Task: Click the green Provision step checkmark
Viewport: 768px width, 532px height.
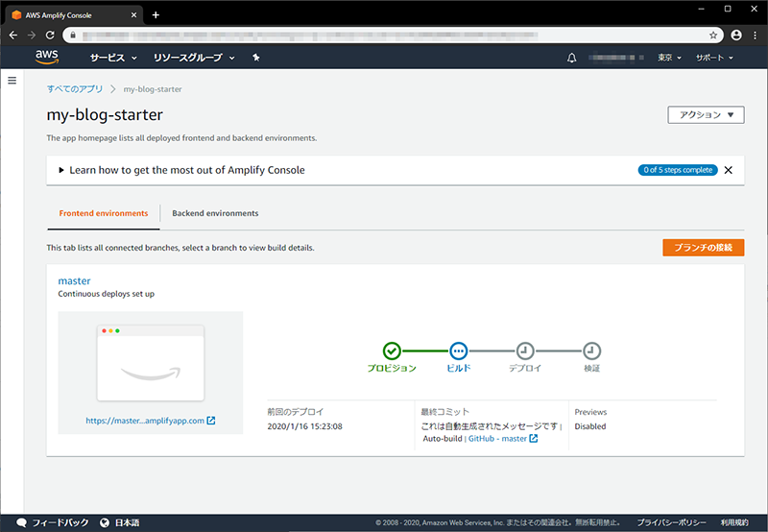Action: [392, 351]
